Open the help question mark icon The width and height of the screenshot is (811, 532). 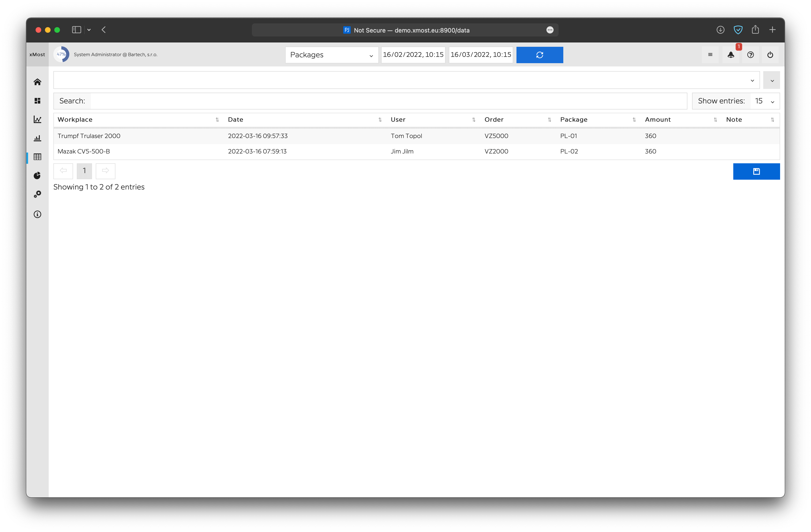750,55
